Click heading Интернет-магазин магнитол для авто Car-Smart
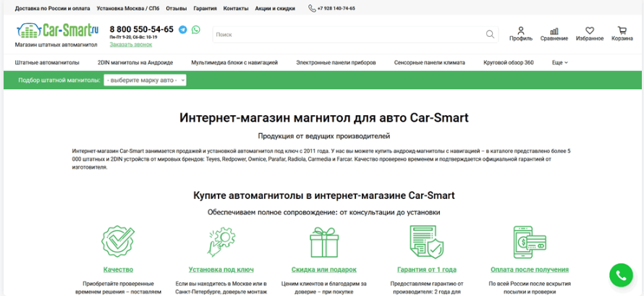 324,118
